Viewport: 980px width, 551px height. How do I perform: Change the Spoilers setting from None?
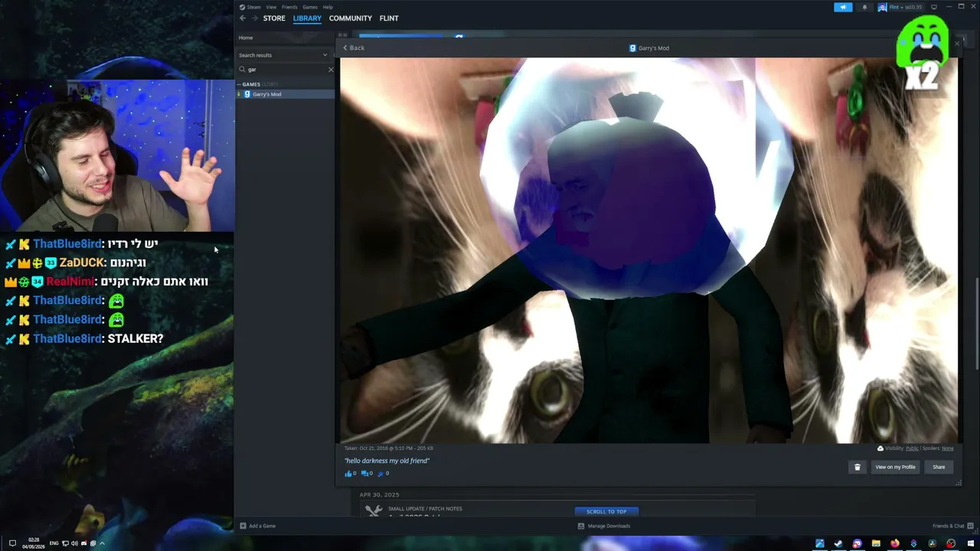(948, 448)
